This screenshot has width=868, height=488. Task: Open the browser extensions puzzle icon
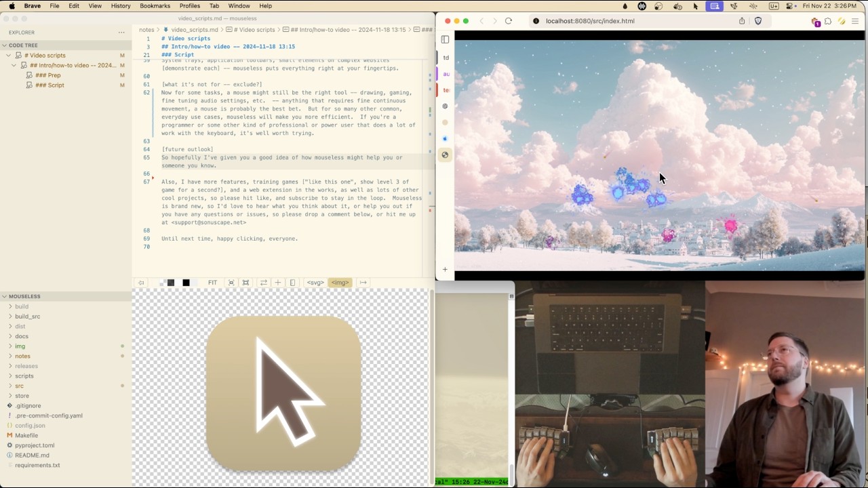point(828,21)
